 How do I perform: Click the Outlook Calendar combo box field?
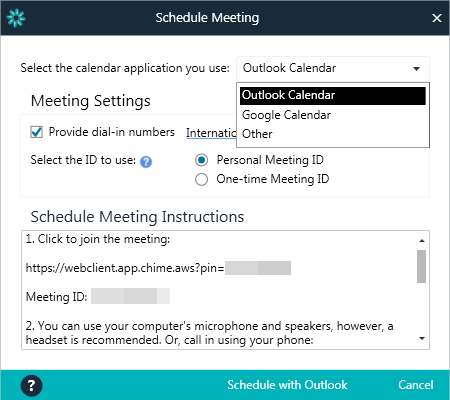point(333,68)
